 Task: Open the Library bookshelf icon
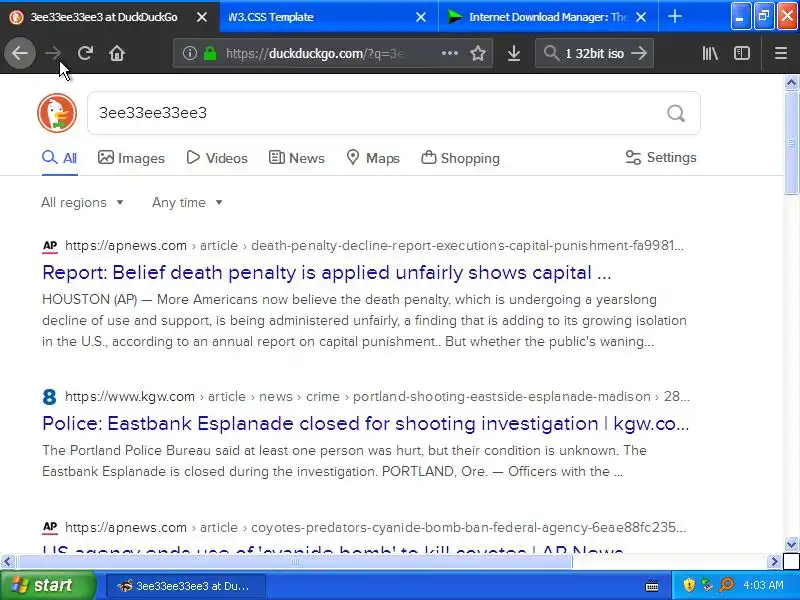click(x=710, y=53)
